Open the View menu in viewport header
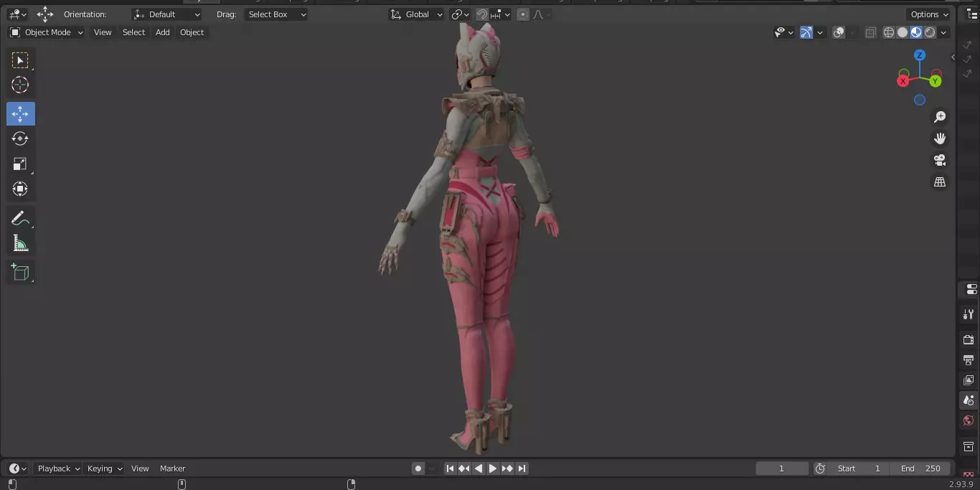 pos(103,32)
